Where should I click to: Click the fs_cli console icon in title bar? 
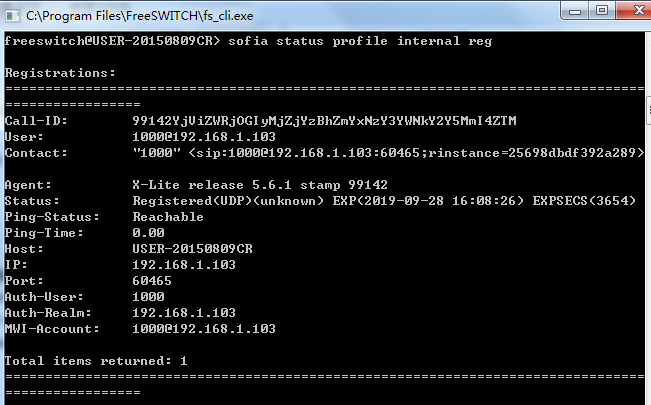(x=12, y=16)
